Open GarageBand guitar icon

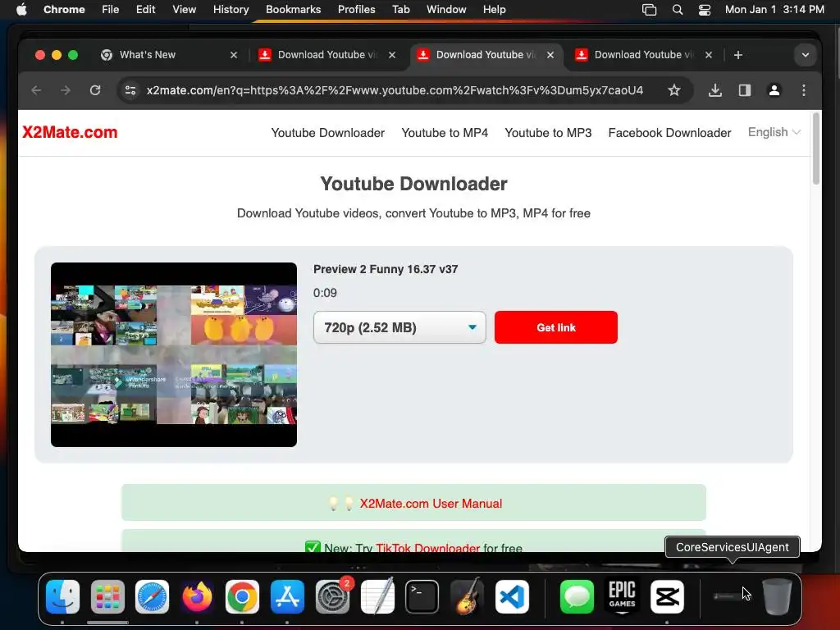click(x=467, y=596)
